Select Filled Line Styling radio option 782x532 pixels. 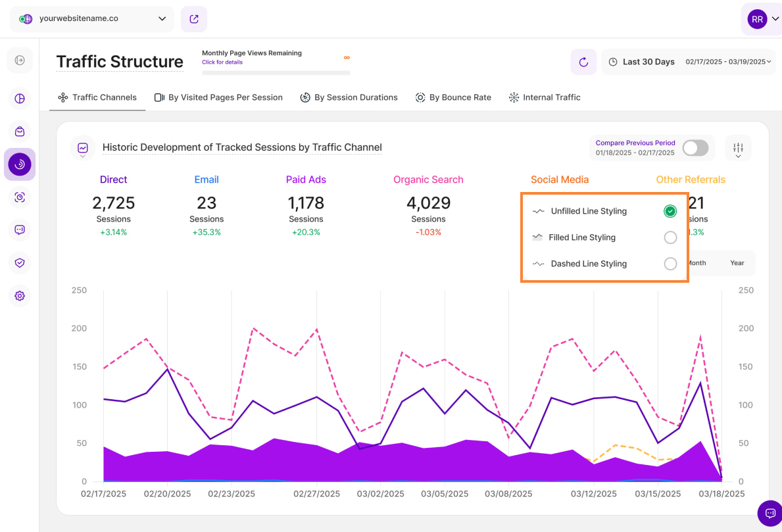point(670,237)
